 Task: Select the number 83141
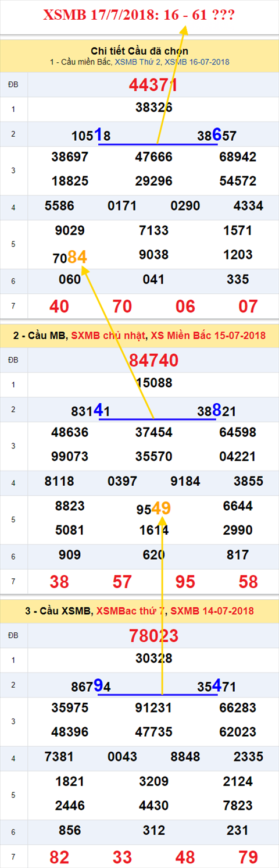click(x=91, y=411)
